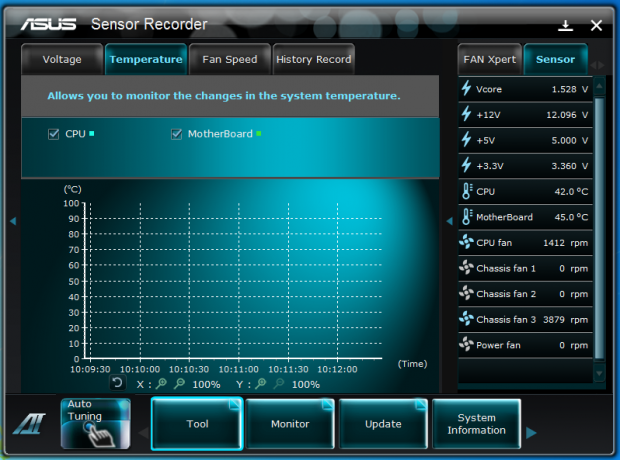Click the sensor list scrollbar down arrow
Image resolution: width=620 pixels, height=460 pixels.
600,374
